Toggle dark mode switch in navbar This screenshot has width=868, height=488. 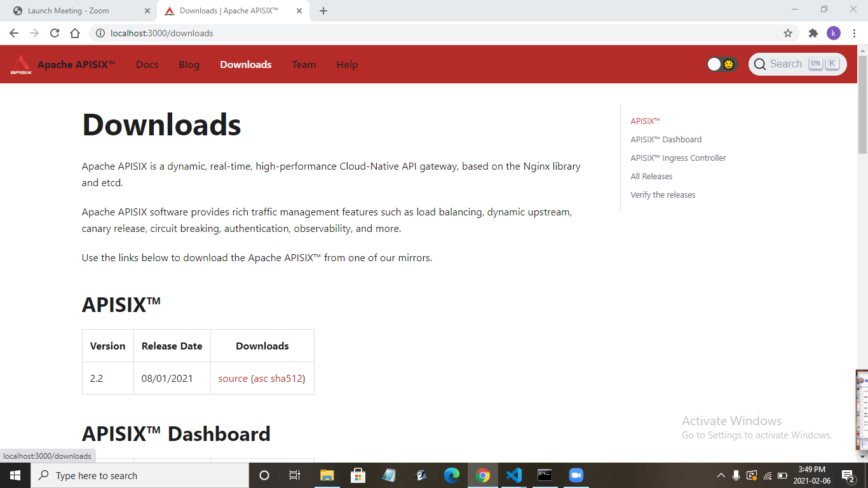click(722, 64)
